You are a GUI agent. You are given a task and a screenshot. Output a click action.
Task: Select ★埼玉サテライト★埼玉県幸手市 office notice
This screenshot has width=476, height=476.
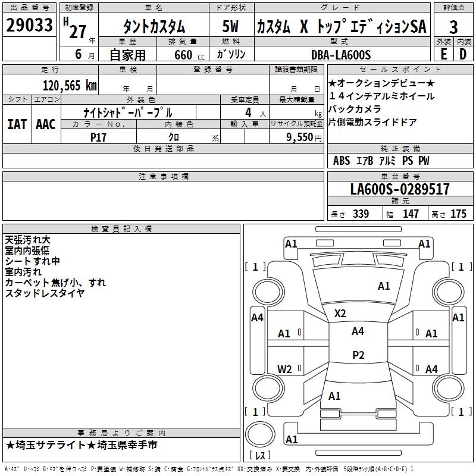tap(82, 445)
